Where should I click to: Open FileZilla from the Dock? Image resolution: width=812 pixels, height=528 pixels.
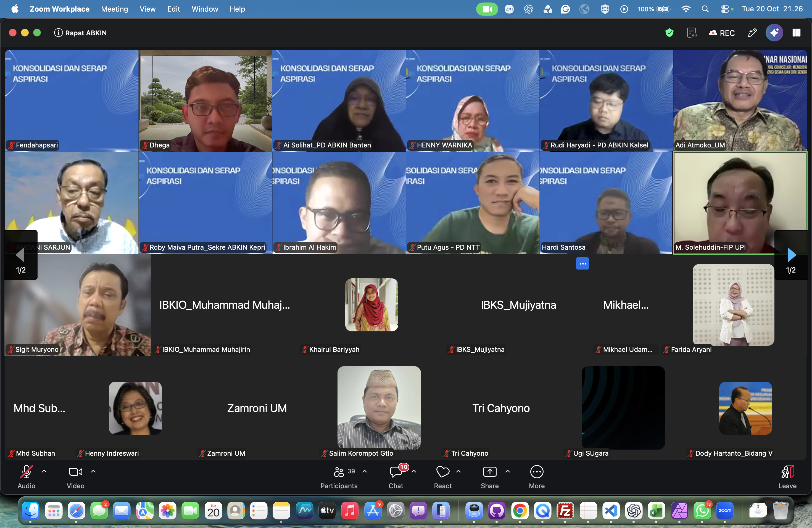(565, 511)
